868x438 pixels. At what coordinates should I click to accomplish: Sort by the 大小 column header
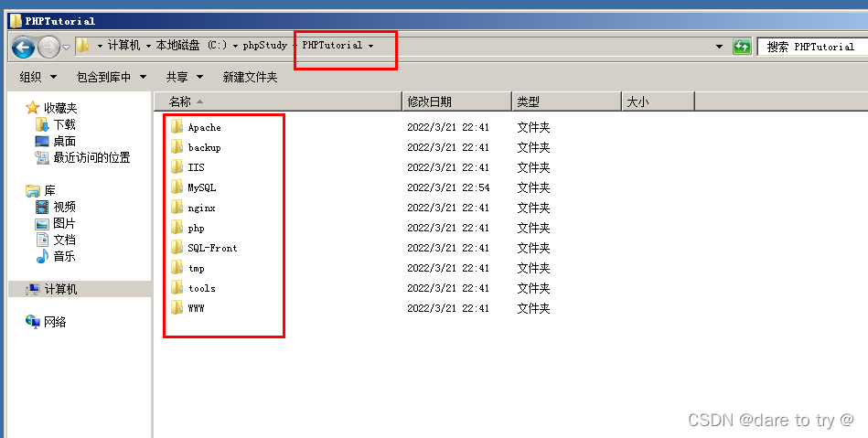pos(659,101)
